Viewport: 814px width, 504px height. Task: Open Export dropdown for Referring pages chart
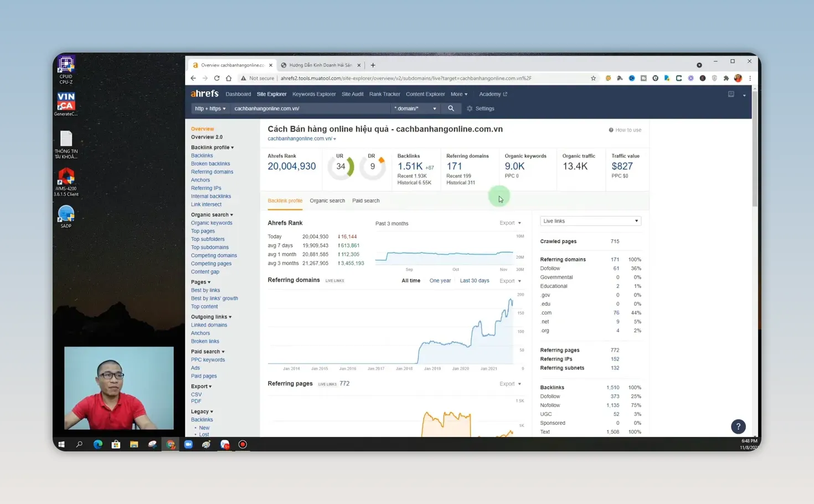(x=510, y=384)
